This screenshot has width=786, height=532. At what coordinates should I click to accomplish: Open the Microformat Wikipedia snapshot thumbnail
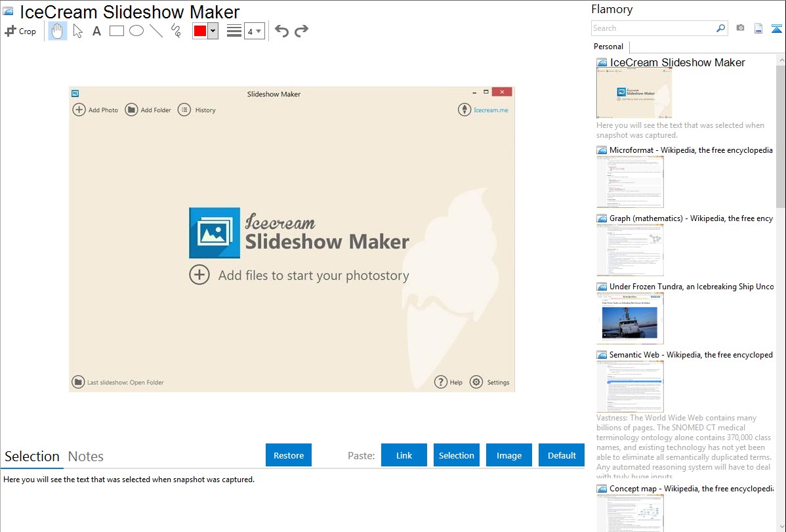click(x=630, y=182)
